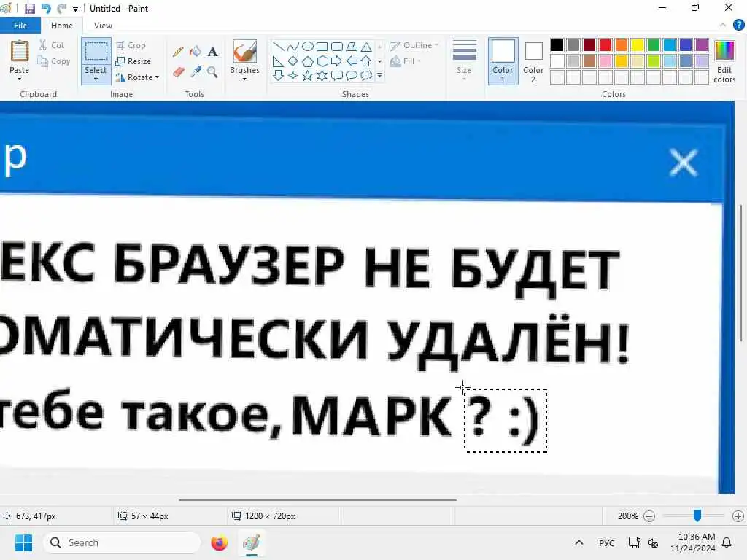Open Firefox from the taskbar
The image size is (747, 560).
[x=219, y=542]
